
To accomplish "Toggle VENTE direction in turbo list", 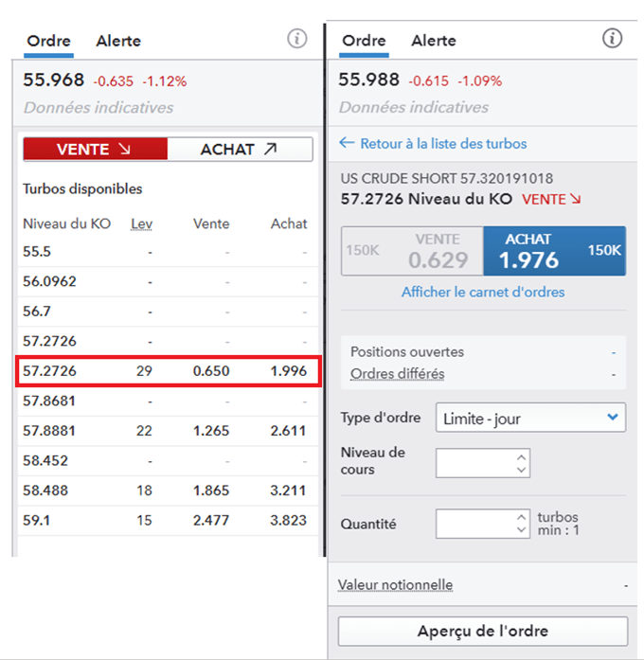I will pos(95,150).
